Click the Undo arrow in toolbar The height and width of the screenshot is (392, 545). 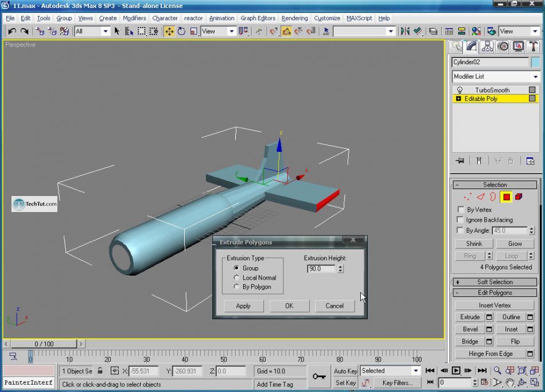click(x=12, y=32)
